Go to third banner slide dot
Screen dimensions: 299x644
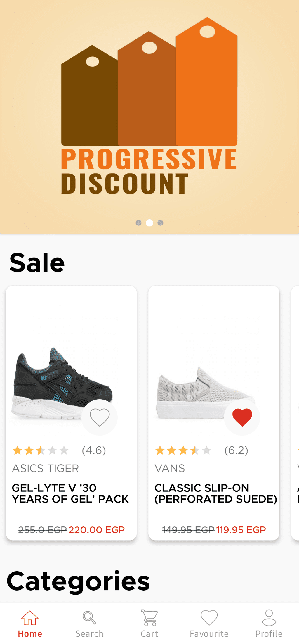pos(160,223)
